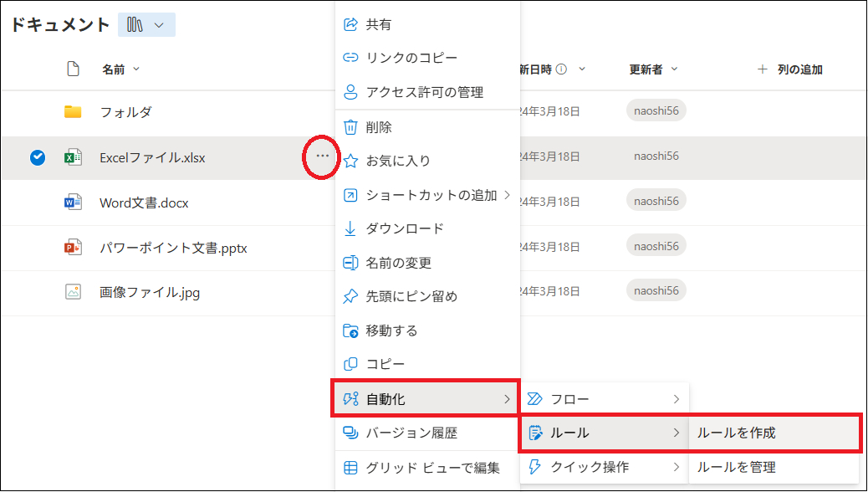Open the 更新者 column dropdown
The width and height of the screenshot is (868, 492).
(x=674, y=69)
